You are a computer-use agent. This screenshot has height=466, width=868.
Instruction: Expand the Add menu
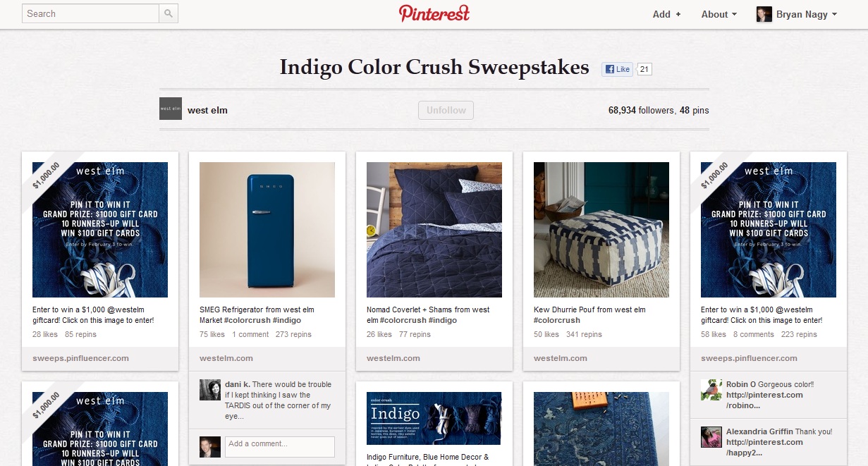[666, 14]
